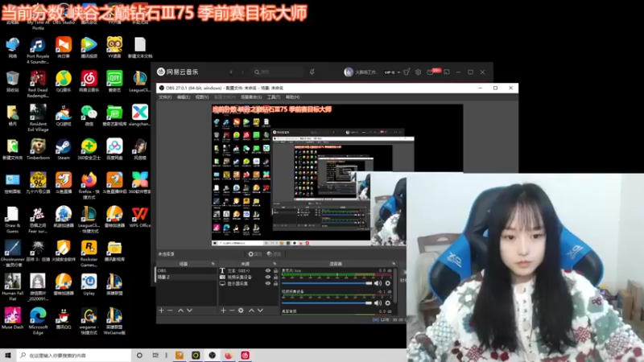Open the Resident Evil Village shortcut
The image size is (644, 362).
point(38,118)
